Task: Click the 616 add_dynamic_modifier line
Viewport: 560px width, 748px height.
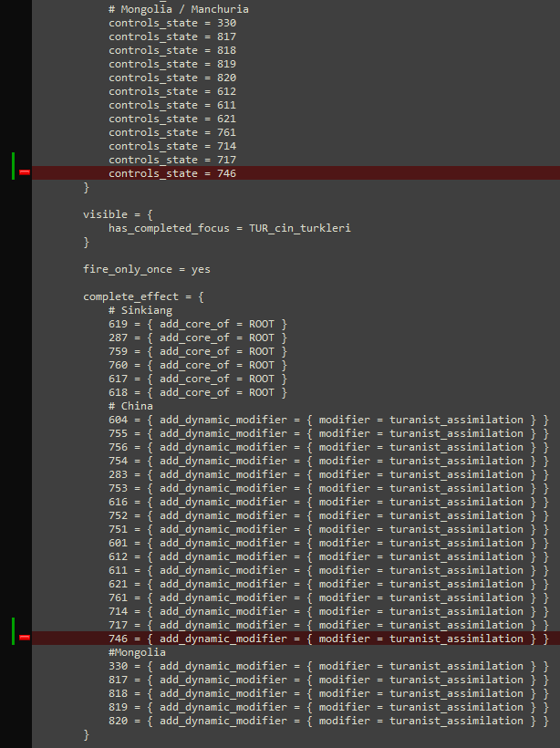Action: (x=328, y=502)
